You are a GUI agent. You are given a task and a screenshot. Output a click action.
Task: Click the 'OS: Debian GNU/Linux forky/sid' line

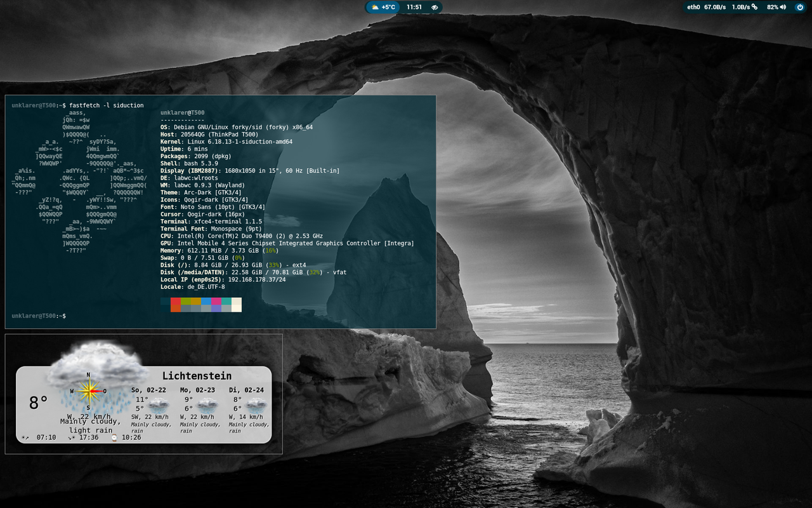pos(237,127)
